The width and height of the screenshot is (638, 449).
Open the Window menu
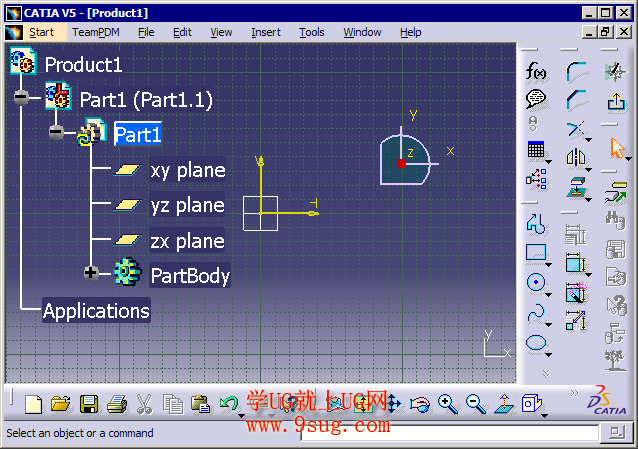click(x=362, y=32)
